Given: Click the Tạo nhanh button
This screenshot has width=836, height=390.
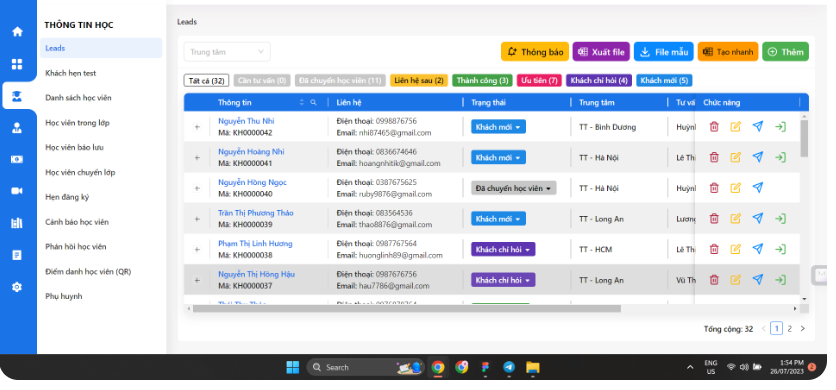Looking at the screenshot, I should pos(728,52).
